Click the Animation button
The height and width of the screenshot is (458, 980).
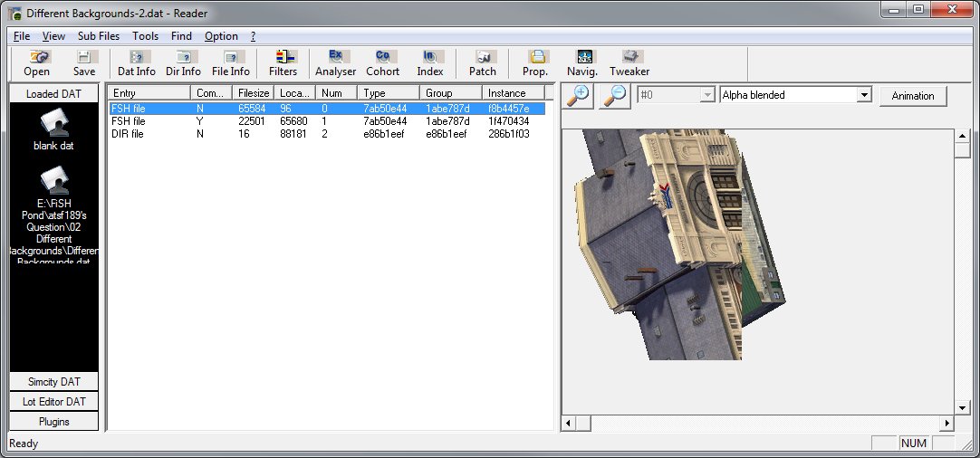click(x=912, y=96)
